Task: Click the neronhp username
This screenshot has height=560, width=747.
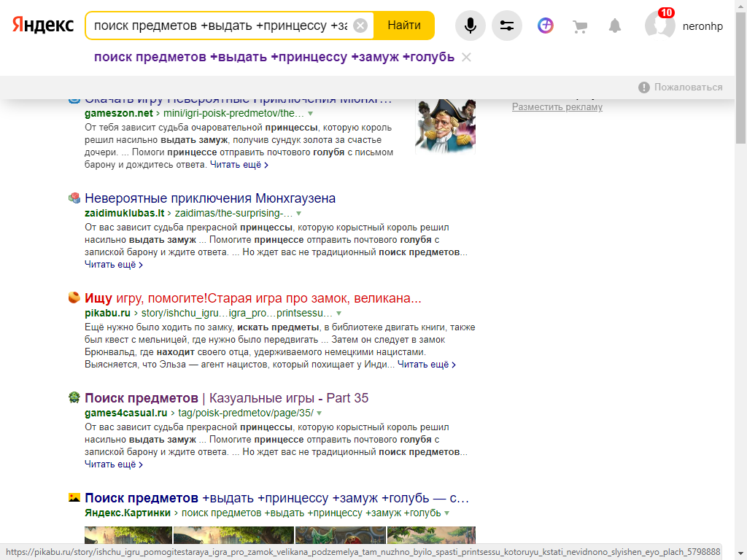Action: tap(703, 26)
